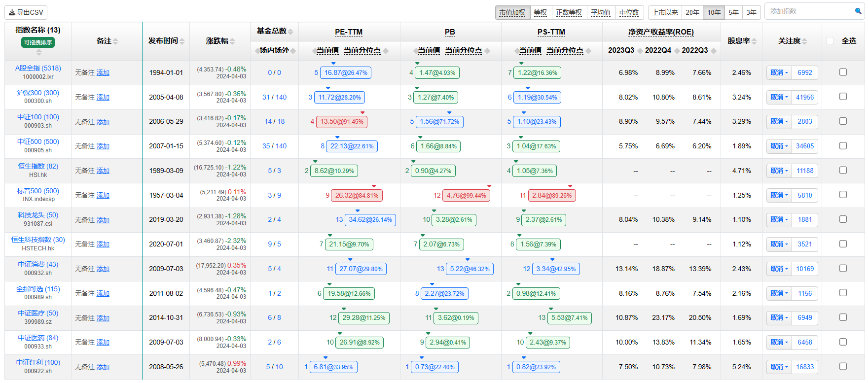Switch to 上市以来 time range

coord(665,12)
